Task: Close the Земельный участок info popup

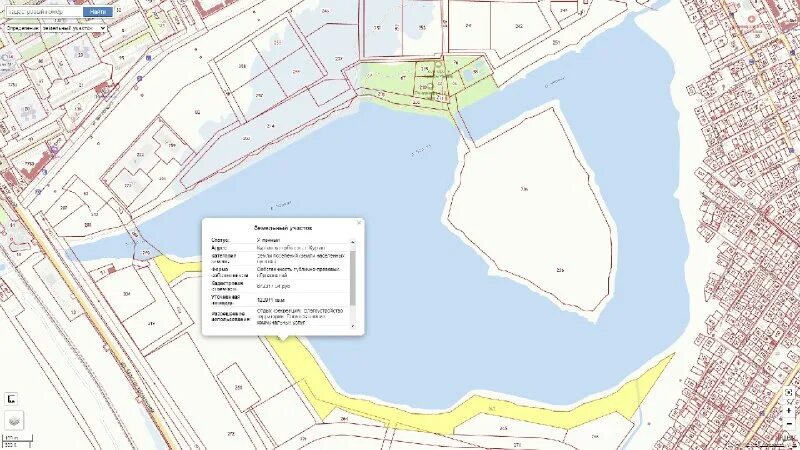Action: pos(359,222)
